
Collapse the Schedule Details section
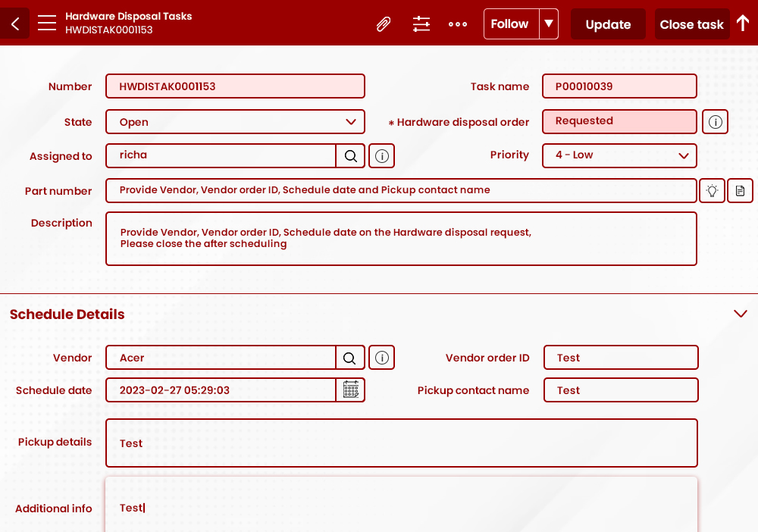[x=741, y=314]
